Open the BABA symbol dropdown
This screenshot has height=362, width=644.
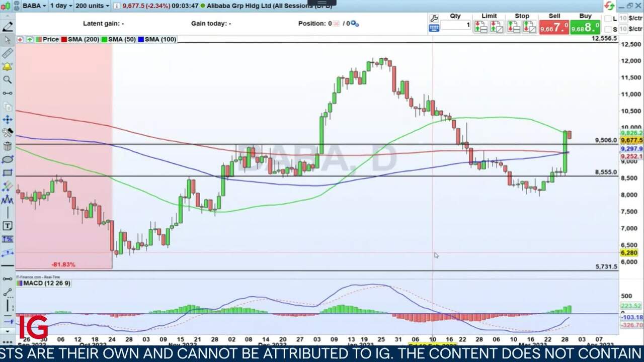35,6
